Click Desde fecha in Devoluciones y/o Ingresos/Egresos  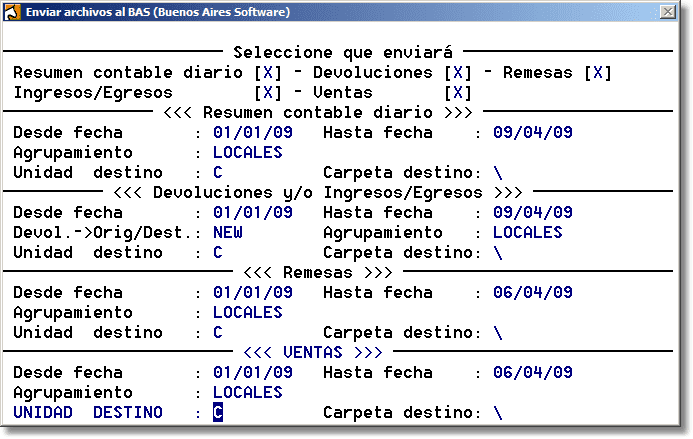[x=253, y=213]
